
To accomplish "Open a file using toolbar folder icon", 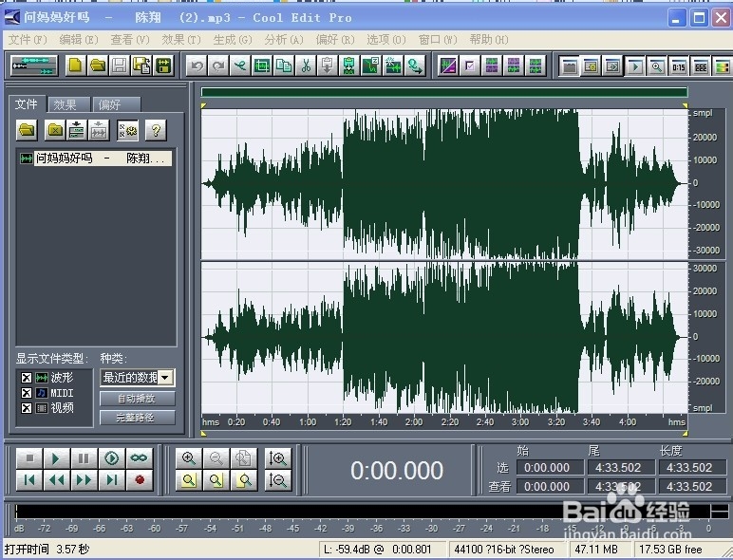I will [x=97, y=65].
